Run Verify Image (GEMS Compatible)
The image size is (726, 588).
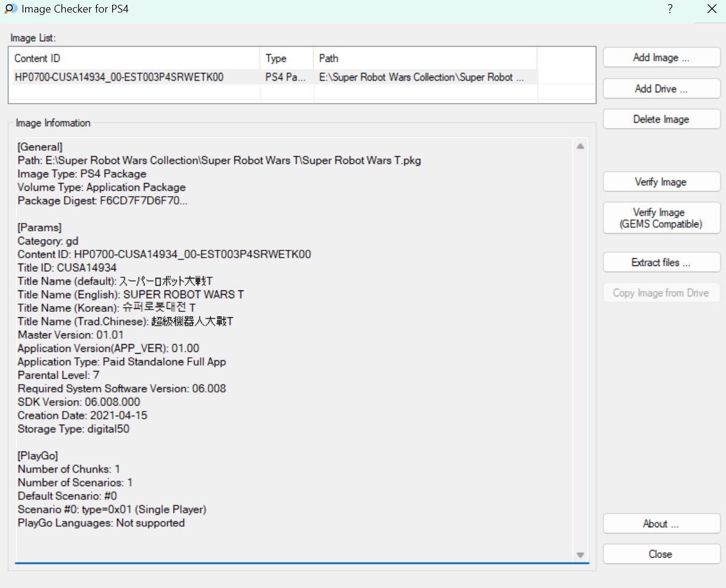click(x=661, y=218)
